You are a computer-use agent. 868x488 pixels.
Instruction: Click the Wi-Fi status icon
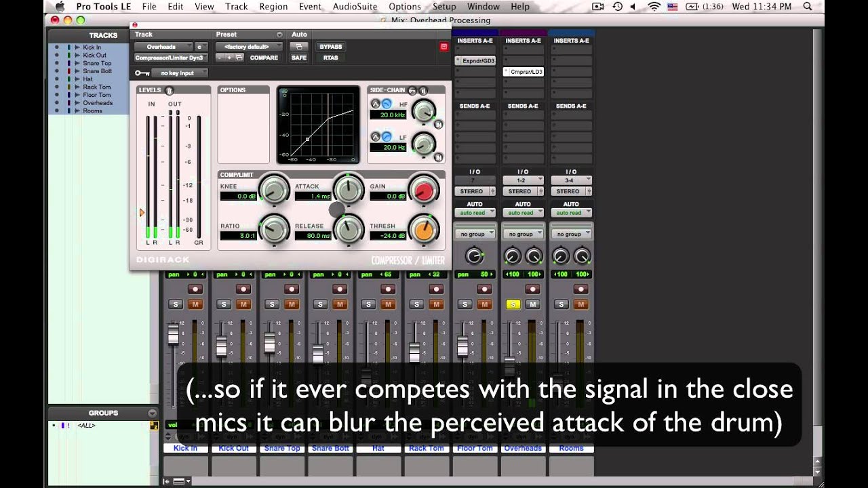(x=654, y=6)
